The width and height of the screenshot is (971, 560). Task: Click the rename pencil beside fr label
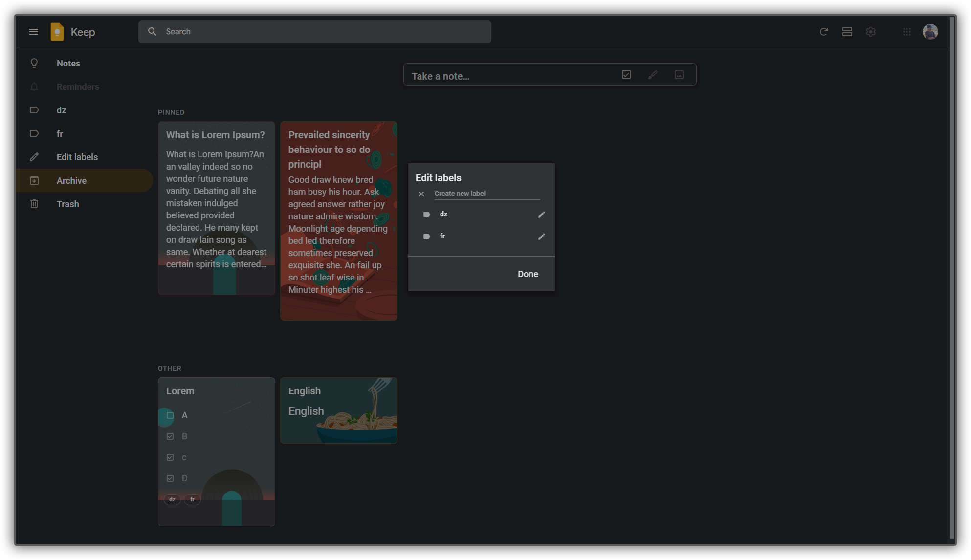pos(541,237)
